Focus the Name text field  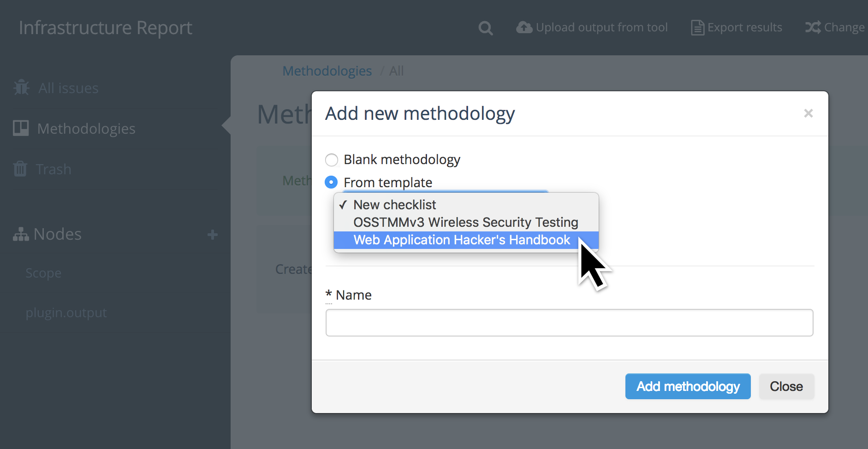pyautogui.click(x=569, y=323)
